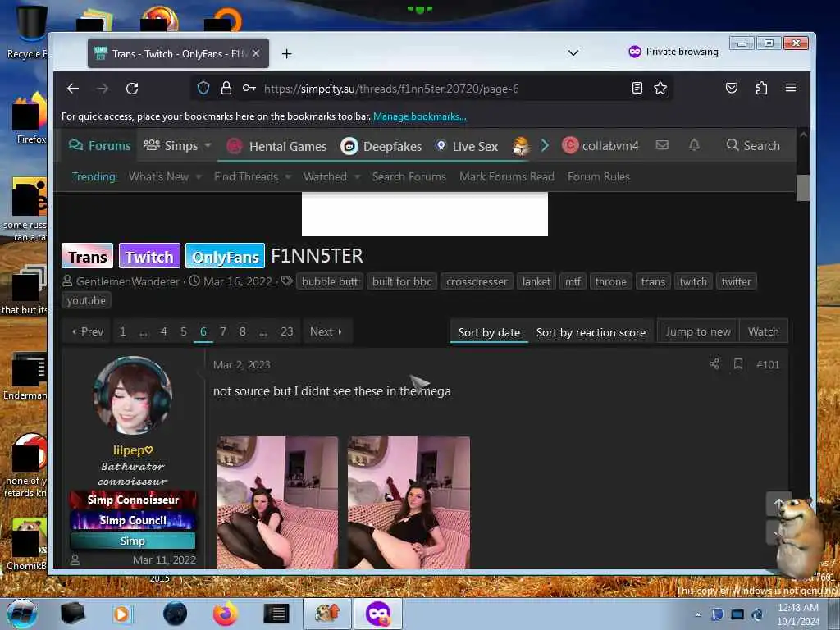Expand the Find Threads dropdown arrow
840x630 pixels.
point(288,177)
